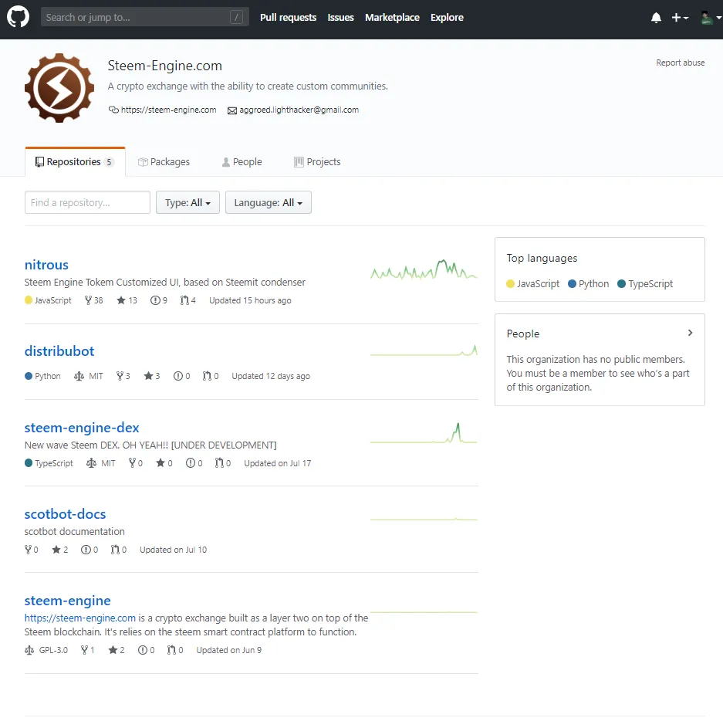
Task: Click distribubot star icon
Action: coord(148,376)
